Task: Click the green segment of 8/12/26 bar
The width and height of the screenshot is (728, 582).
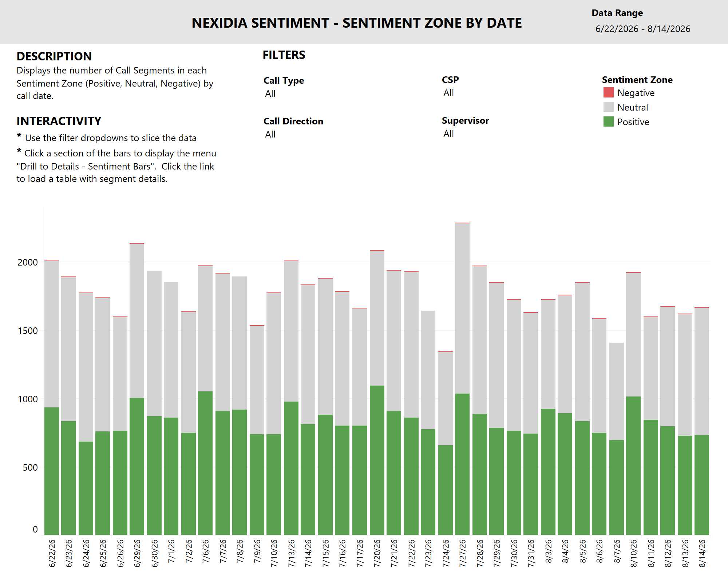Action: pyautogui.click(x=668, y=481)
